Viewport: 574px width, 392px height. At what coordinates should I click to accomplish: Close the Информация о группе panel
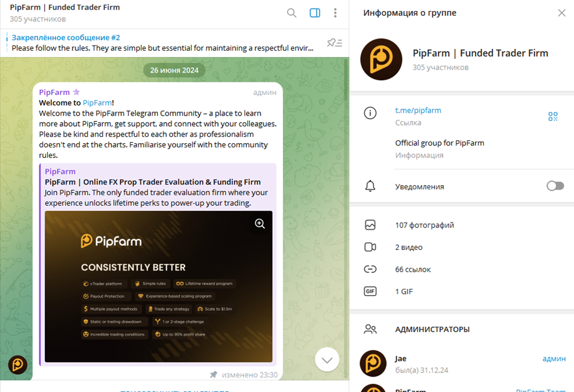tap(561, 13)
